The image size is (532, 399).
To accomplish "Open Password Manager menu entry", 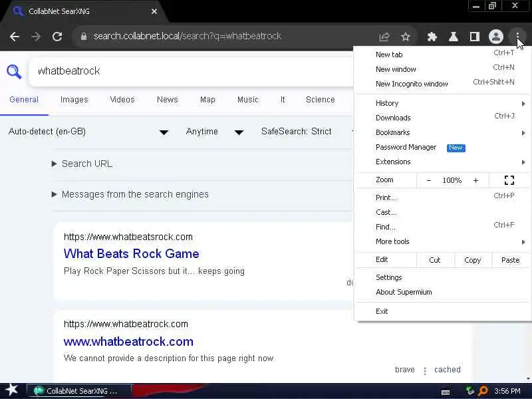I will coord(442,147).
